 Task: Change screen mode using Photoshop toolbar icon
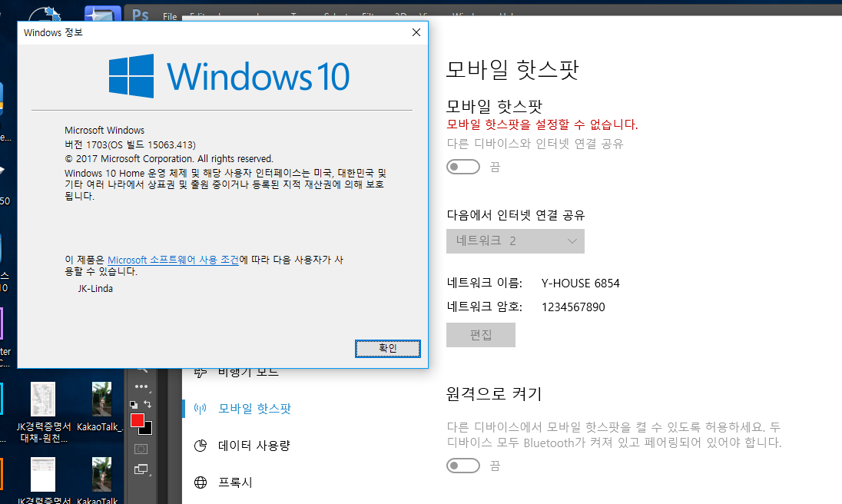pyautogui.click(x=141, y=469)
